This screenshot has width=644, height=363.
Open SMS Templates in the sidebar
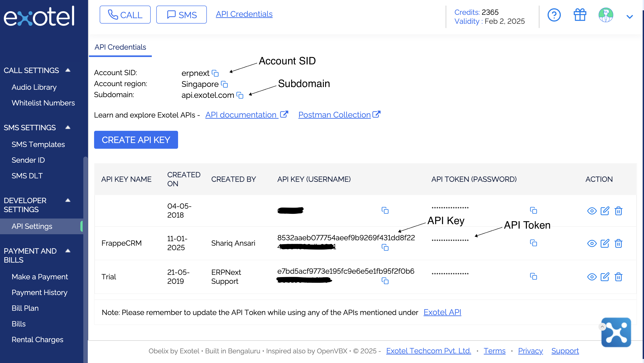38,144
